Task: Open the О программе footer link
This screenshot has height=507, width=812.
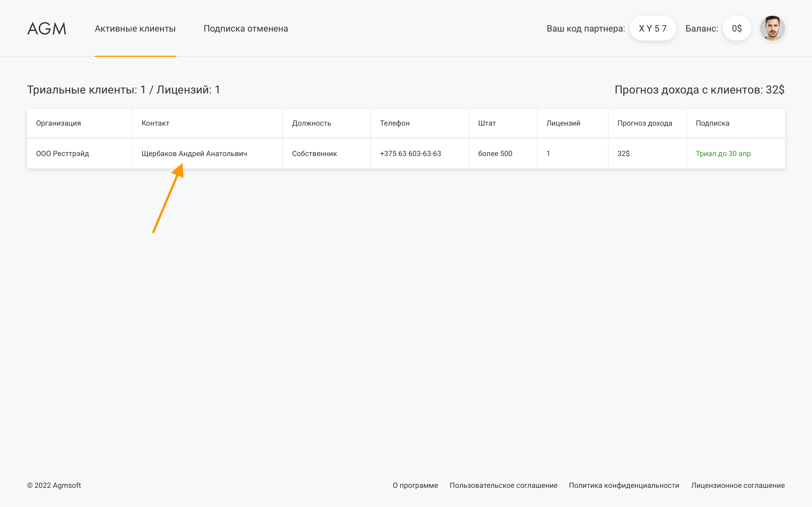Action: pos(415,485)
